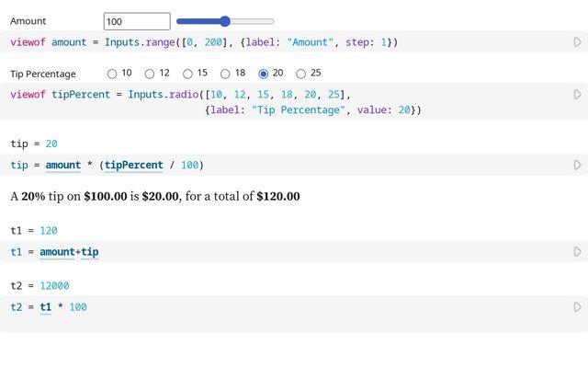This screenshot has height=368, width=588.
Task: Click '$100.00' in the summary sentence
Action: (106, 196)
